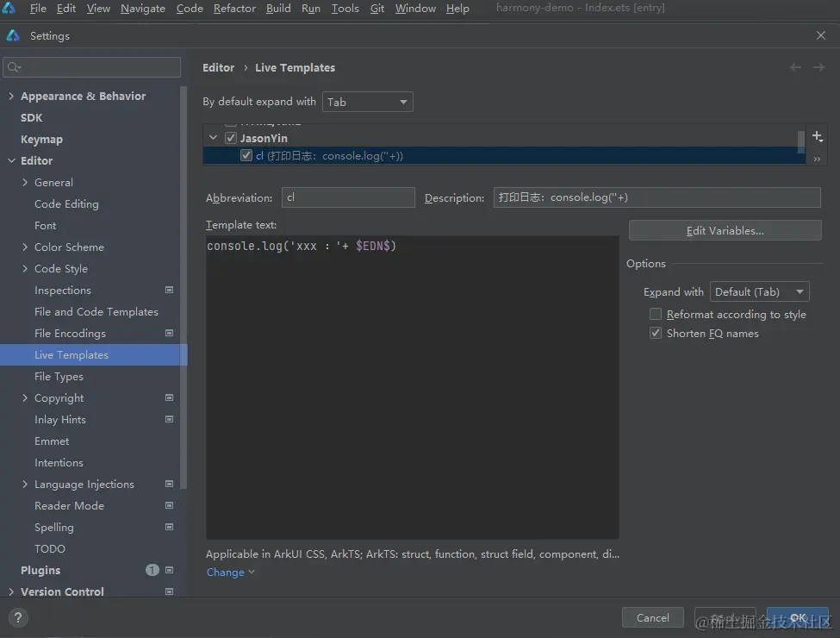Click project-level icon beside Copyright
The height and width of the screenshot is (638, 840).
coord(169,397)
